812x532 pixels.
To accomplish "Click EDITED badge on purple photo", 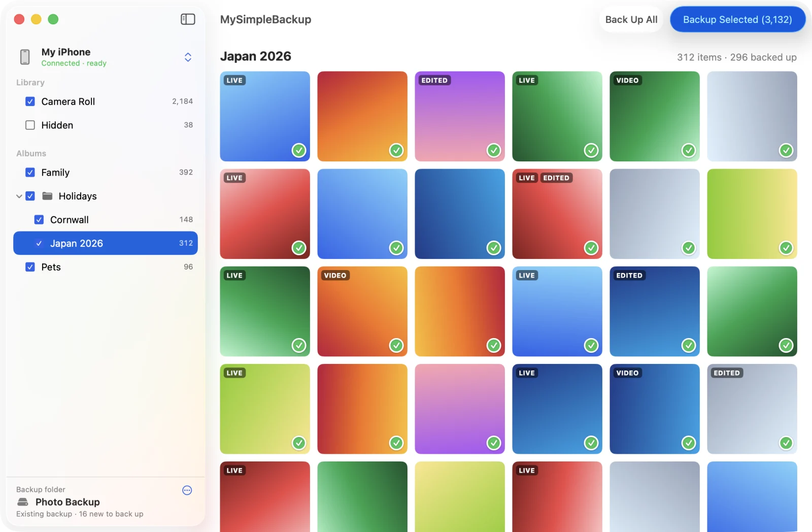I will pyautogui.click(x=434, y=80).
